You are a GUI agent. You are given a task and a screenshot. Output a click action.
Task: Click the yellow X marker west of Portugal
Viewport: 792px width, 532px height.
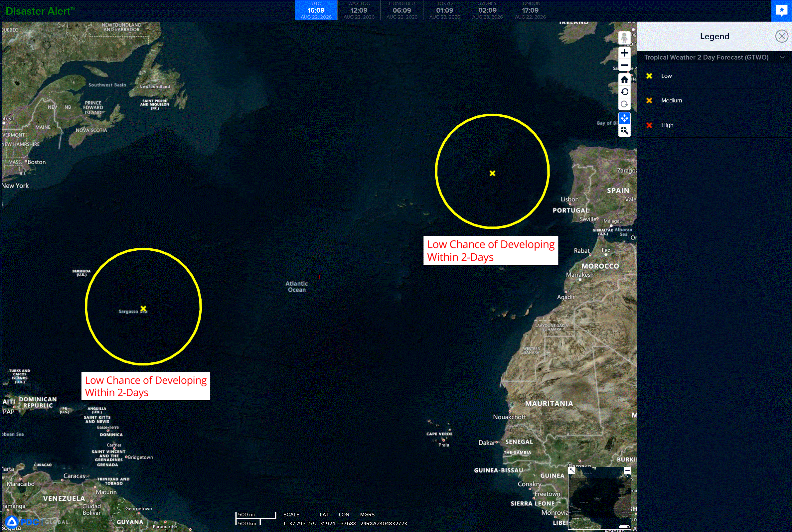(x=492, y=173)
